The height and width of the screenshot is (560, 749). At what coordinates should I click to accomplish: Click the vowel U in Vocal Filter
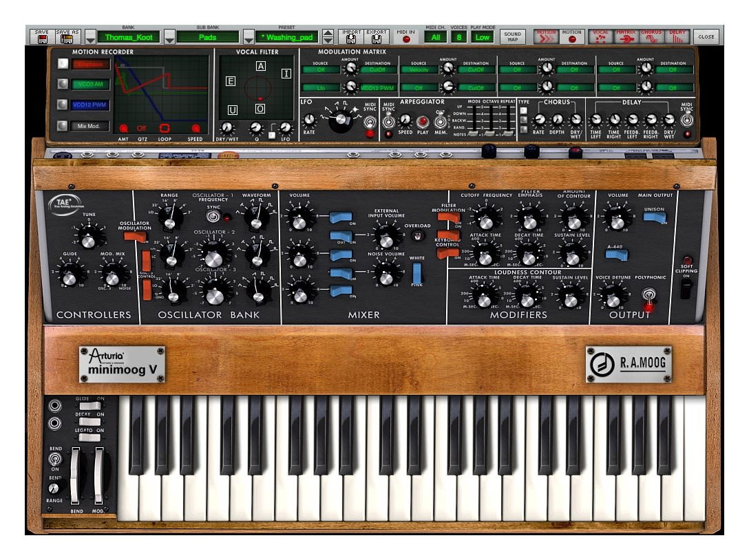point(232,110)
